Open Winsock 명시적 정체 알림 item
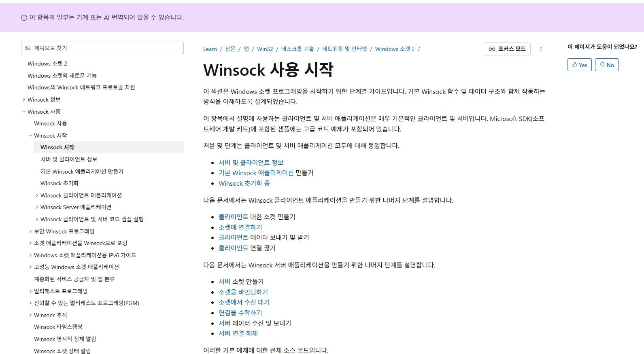Viewport: 644px width, 354px height. pos(65,339)
